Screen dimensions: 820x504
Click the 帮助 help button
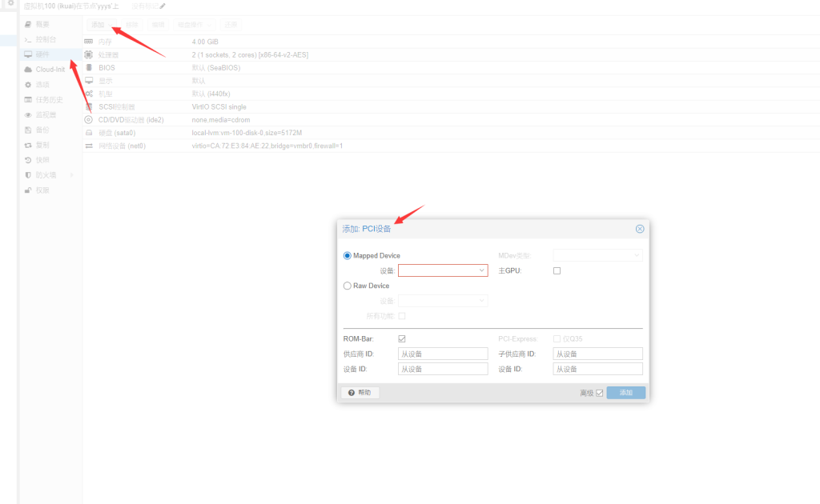[x=360, y=393]
